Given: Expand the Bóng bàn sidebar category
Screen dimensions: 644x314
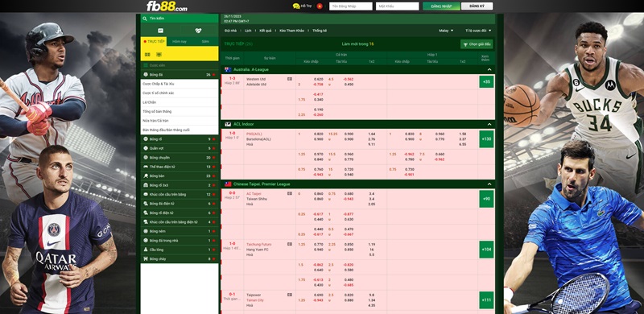Looking at the screenshot, I should click(180, 176).
